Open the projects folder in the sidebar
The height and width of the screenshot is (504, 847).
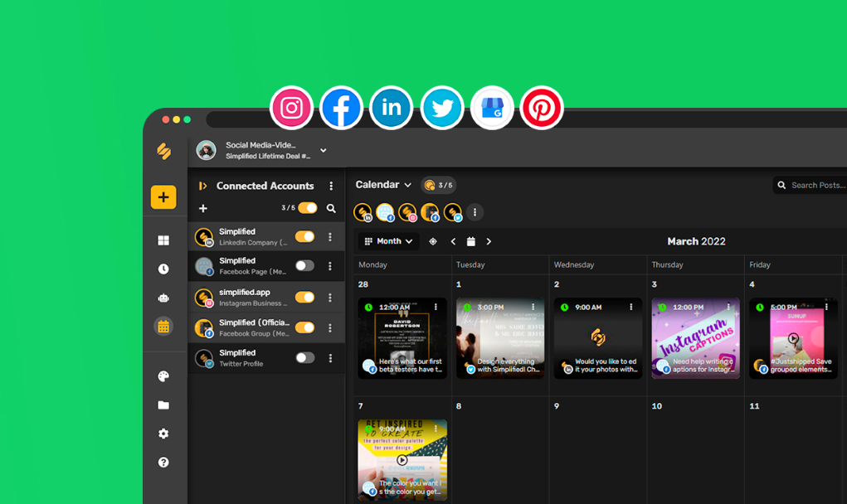click(x=163, y=405)
